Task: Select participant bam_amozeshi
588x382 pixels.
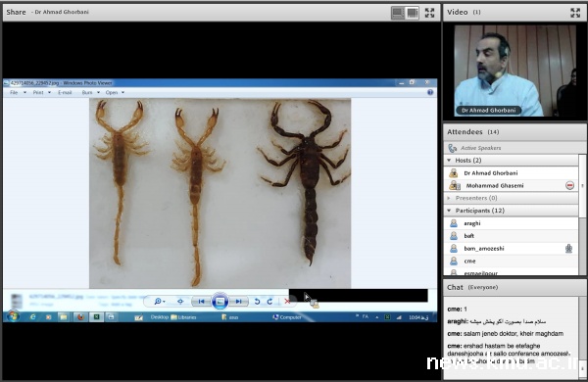Action: point(512,249)
